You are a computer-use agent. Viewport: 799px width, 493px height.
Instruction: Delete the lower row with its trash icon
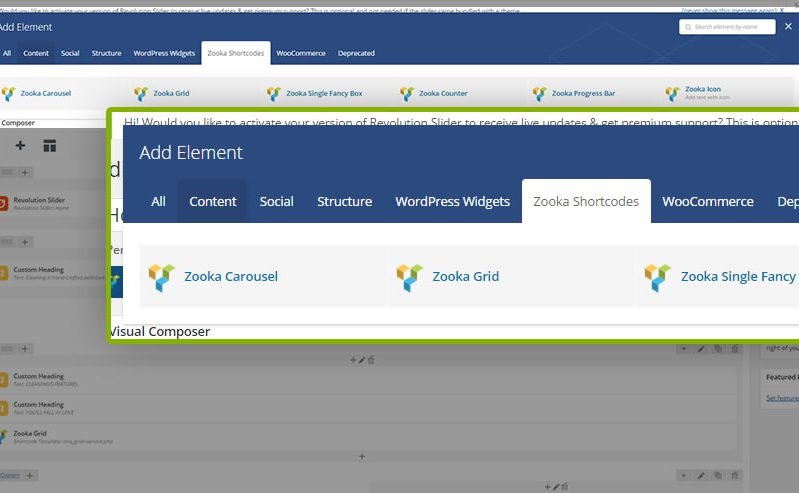pos(734,476)
